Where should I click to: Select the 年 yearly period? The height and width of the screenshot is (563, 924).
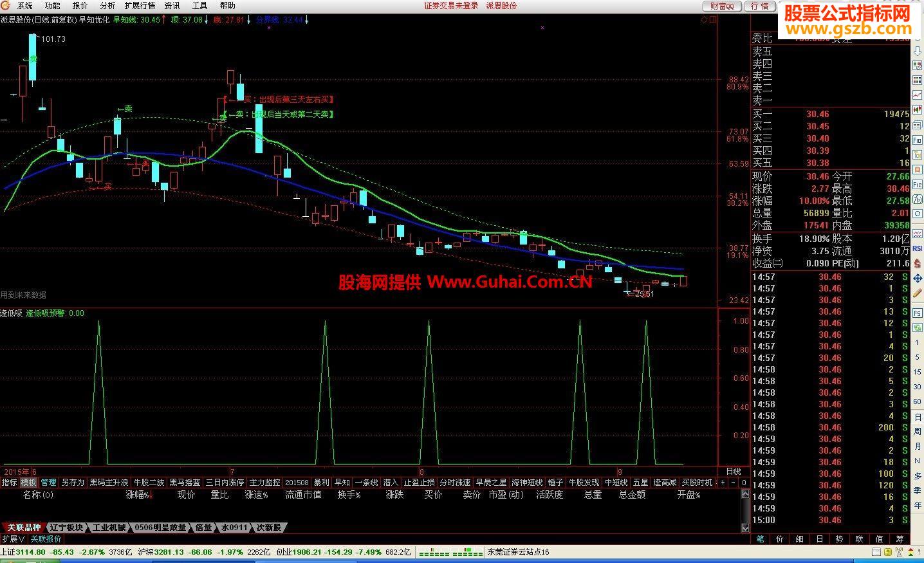coord(918,504)
